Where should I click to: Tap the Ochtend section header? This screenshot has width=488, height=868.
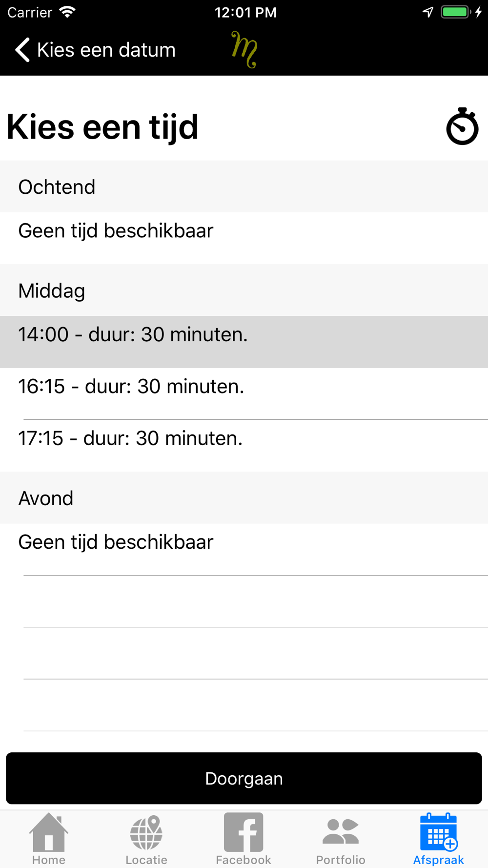[57, 187]
